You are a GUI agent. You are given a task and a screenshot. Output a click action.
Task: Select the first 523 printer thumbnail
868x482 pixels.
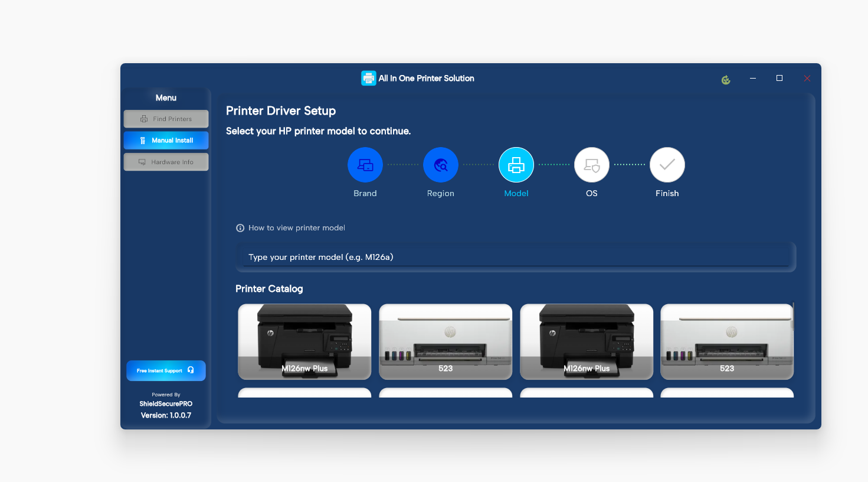(445, 341)
